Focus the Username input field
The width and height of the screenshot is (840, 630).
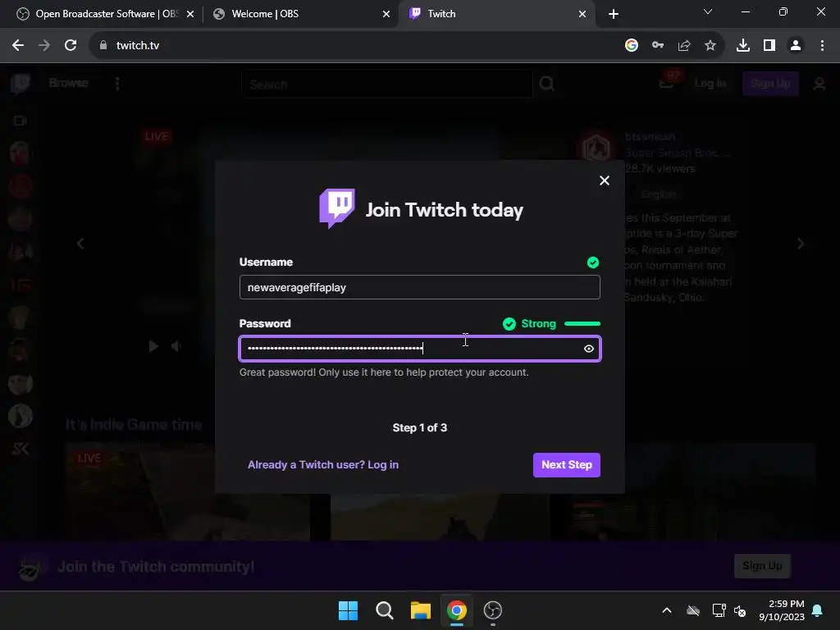[419, 287]
